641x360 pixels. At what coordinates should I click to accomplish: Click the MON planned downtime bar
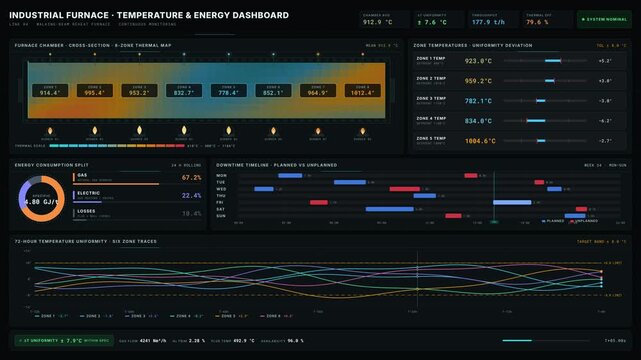click(x=290, y=176)
